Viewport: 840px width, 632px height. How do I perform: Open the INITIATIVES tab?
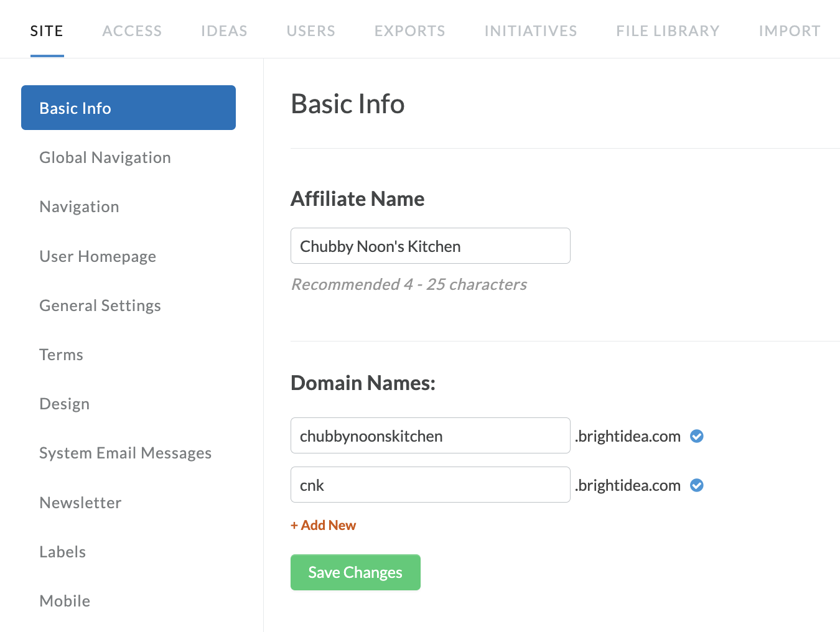tap(531, 31)
